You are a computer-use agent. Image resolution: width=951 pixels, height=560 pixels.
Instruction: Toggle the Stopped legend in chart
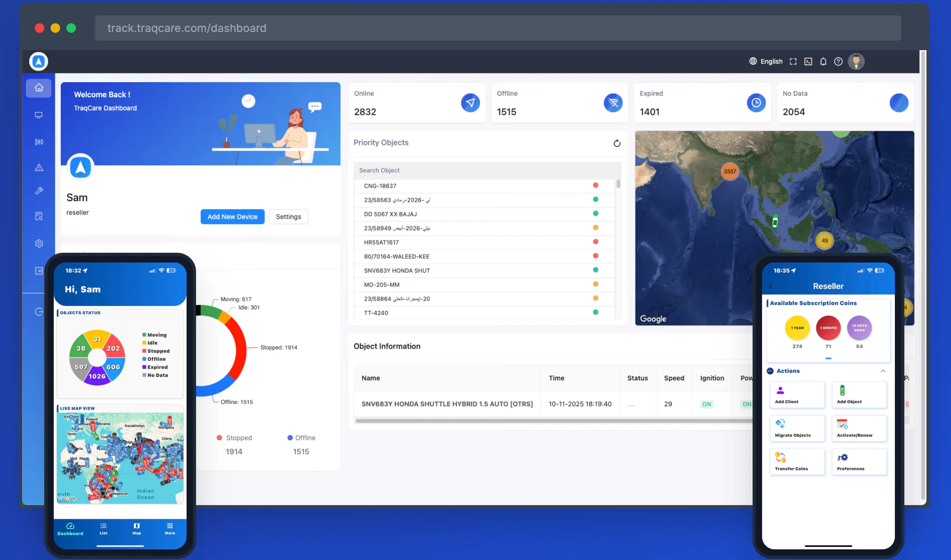click(x=234, y=438)
